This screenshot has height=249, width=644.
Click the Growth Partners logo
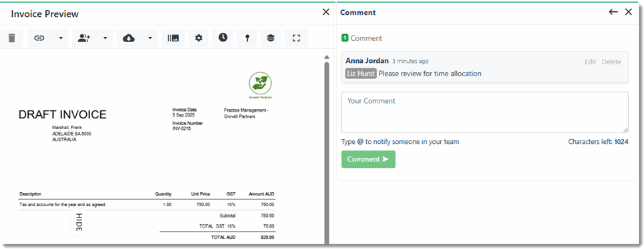[x=261, y=86]
